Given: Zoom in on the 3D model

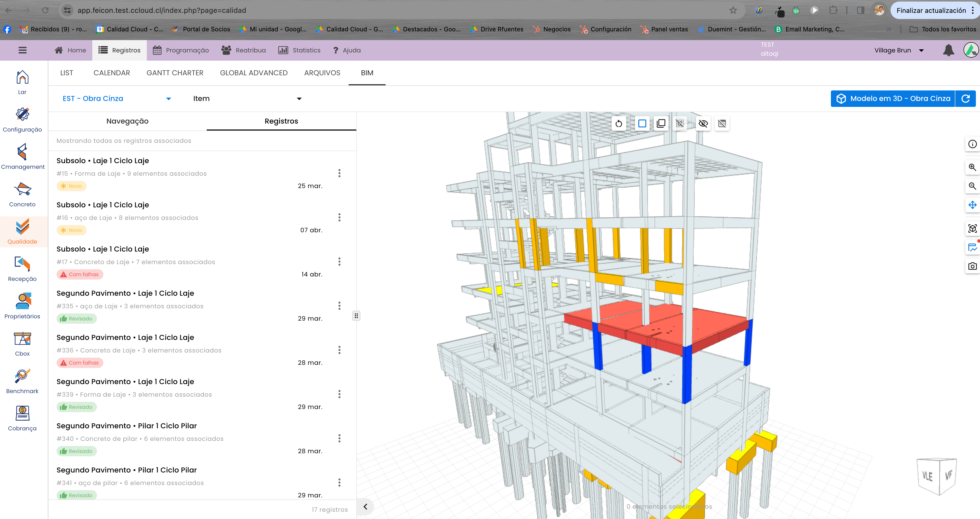Looking at the screenshot, I should 972,167.
